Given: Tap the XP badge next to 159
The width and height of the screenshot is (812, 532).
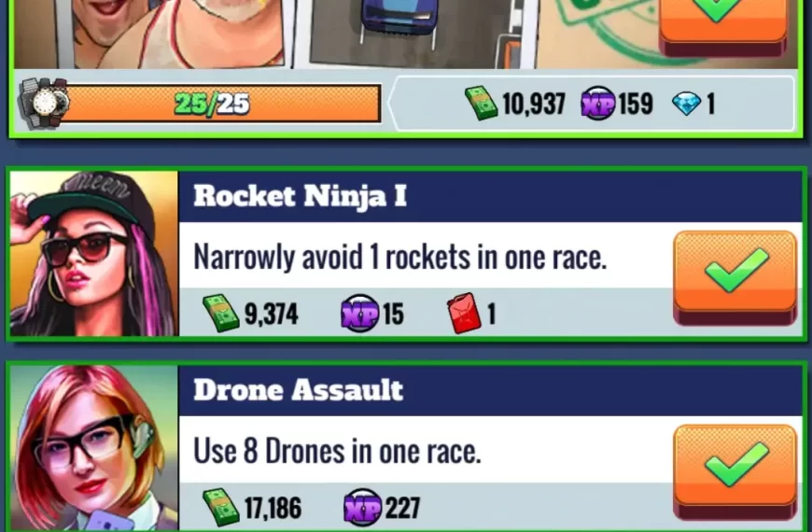Looking at the screenshot, I should coord(597,103).
